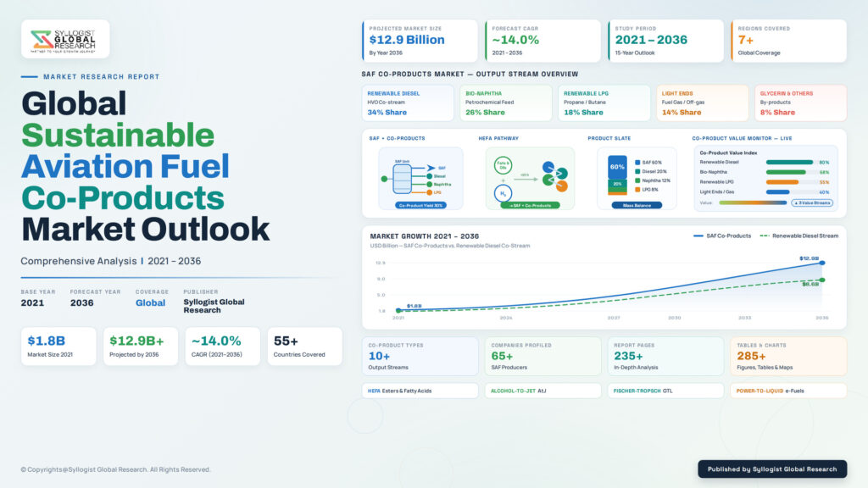The width and height of the screenshot is (868, 488).
Task: Click the Bio-Naphtha 68% progress bar
Action: pyautogui.click(x=786, y=172)
